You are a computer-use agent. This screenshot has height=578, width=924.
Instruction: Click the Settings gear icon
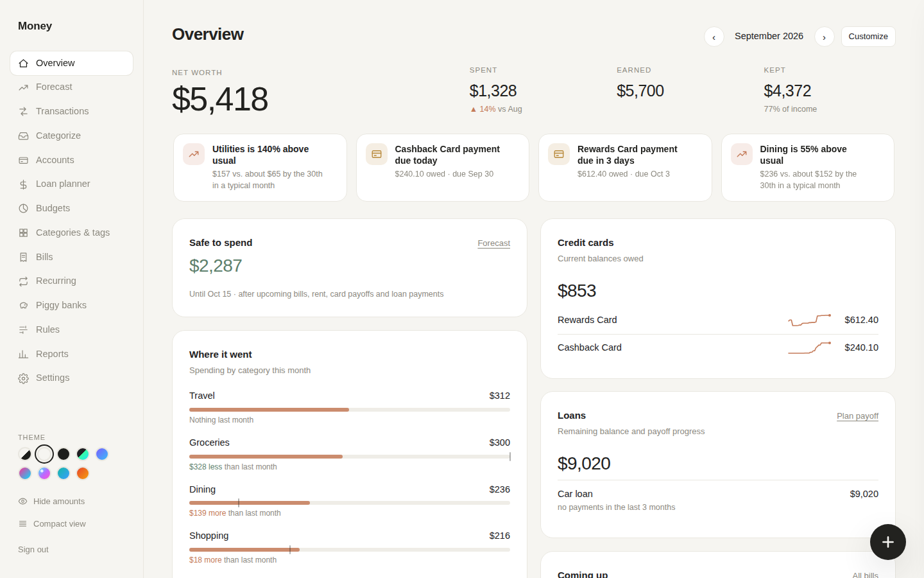coord(24,378)
